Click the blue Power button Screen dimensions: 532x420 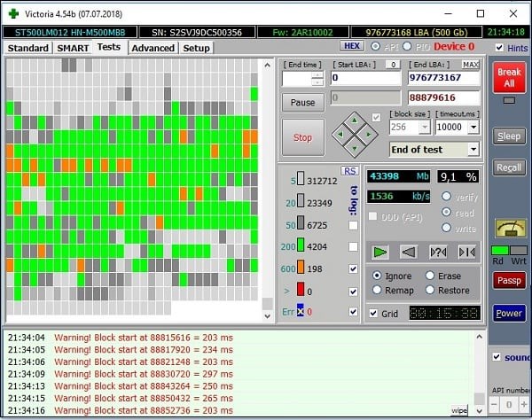coord(509,313)
